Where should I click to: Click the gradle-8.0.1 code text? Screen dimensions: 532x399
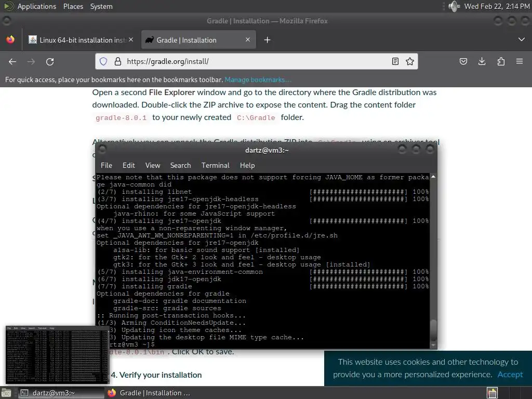(121, 118)
